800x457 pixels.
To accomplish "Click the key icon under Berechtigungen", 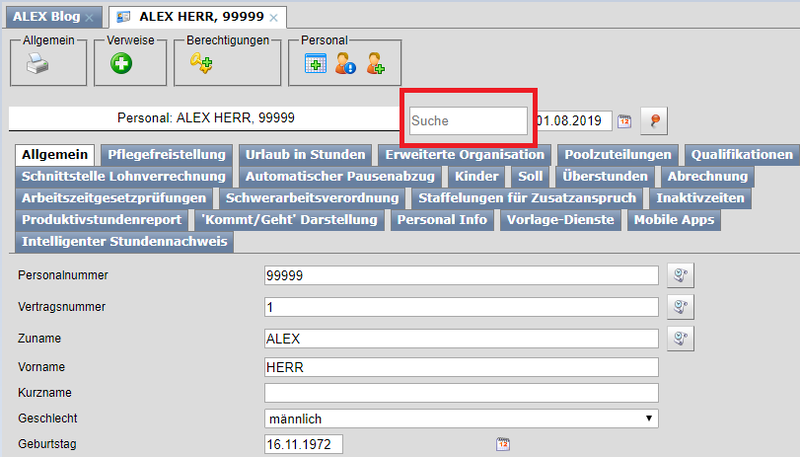I will [202, 65].
